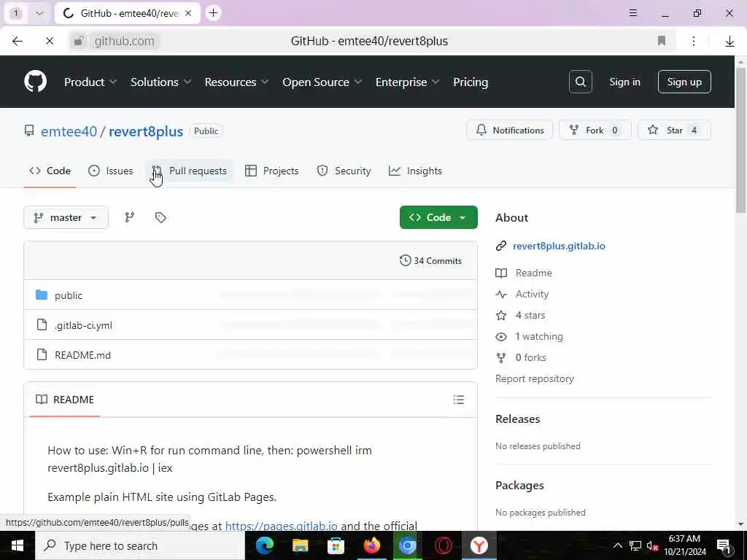Screen dimensions: 747x560
Task: View the 4 stars link
Action: pyautogui.click(x=530, y=315)
